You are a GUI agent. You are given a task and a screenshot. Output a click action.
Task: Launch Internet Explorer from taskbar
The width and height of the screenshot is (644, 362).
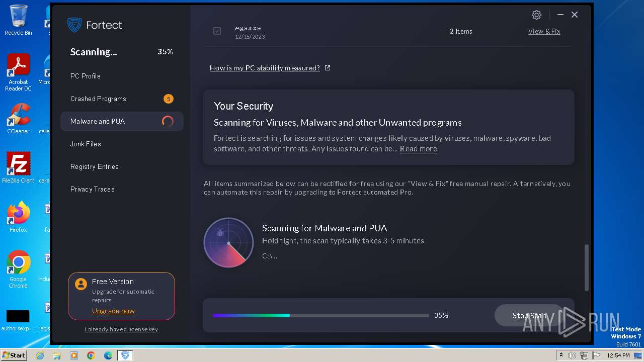[x=40, y=355]
